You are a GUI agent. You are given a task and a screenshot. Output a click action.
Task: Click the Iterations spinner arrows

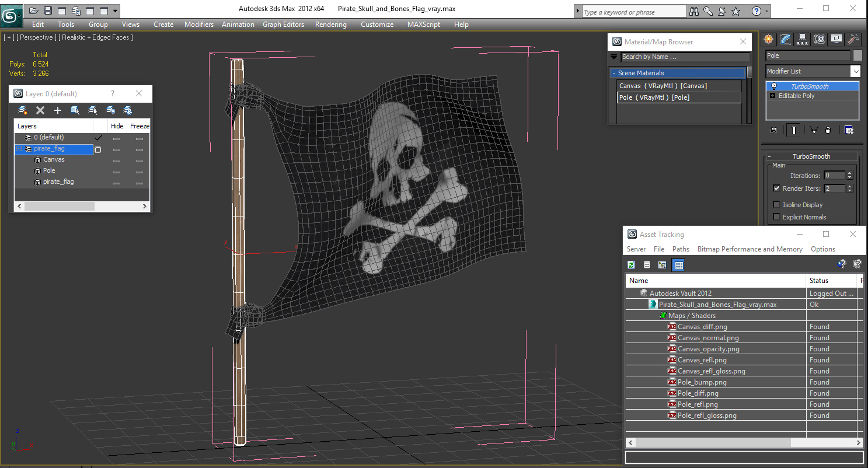coord(849,176)
